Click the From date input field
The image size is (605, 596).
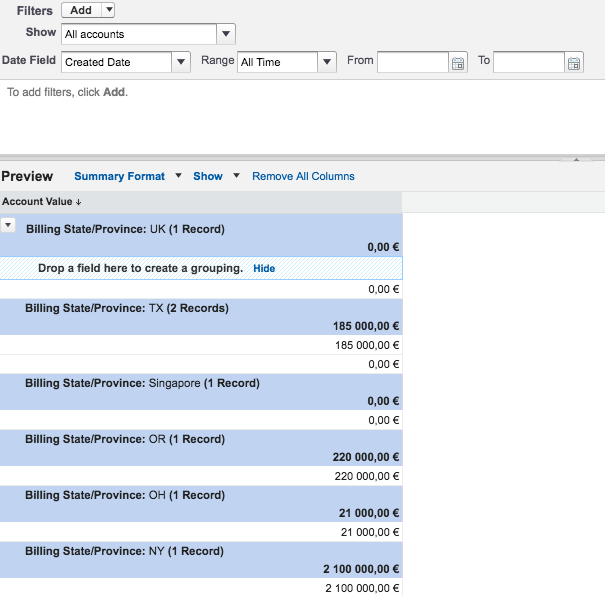click(x=412, y=62)
